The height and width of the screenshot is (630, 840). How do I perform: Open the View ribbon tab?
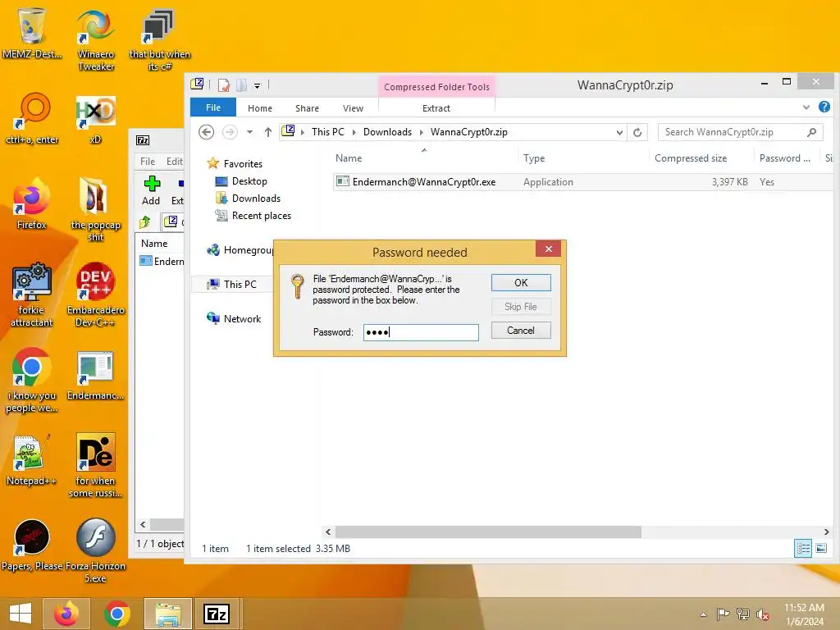[353, 108]
